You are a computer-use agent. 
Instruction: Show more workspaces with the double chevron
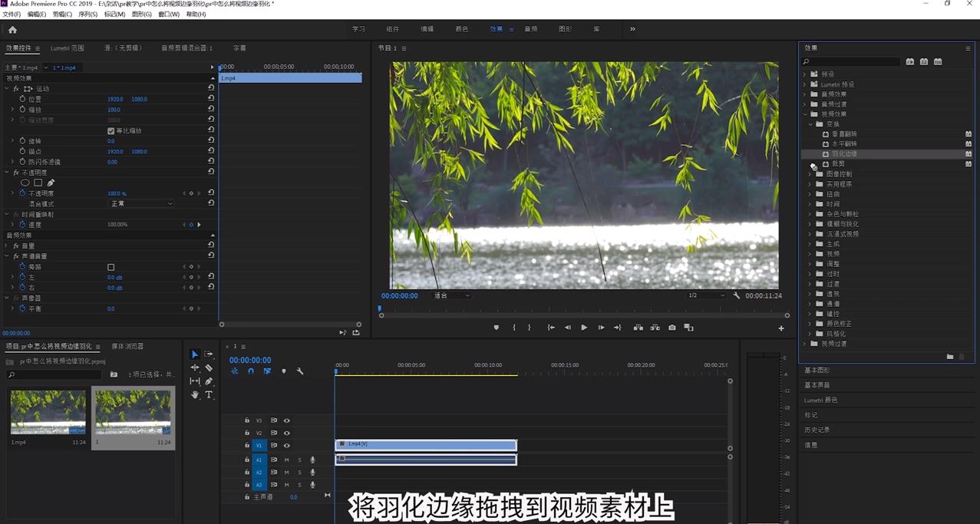coord(632,29)
